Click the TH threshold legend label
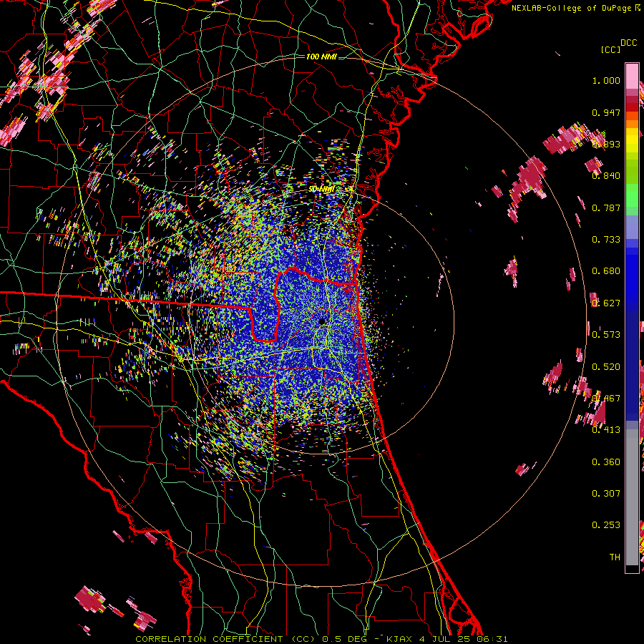This screenshot has height=644, width=644. click(615, 557)
